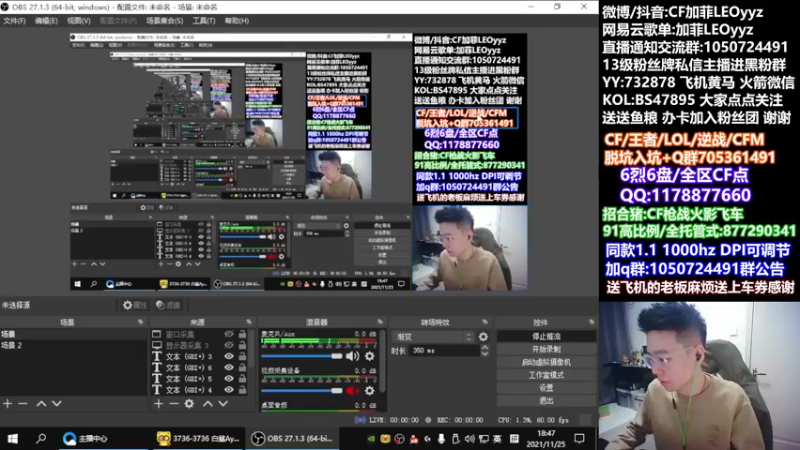800x450 pixels.
Task: Toggle the lock on the 显示器采集 3 source
Action: coord(242,345)
